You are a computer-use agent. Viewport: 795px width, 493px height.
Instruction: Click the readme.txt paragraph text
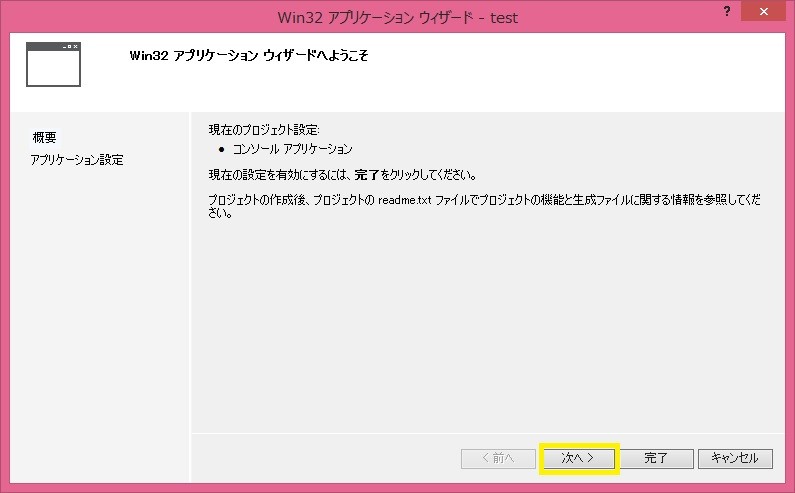(484, 206)
